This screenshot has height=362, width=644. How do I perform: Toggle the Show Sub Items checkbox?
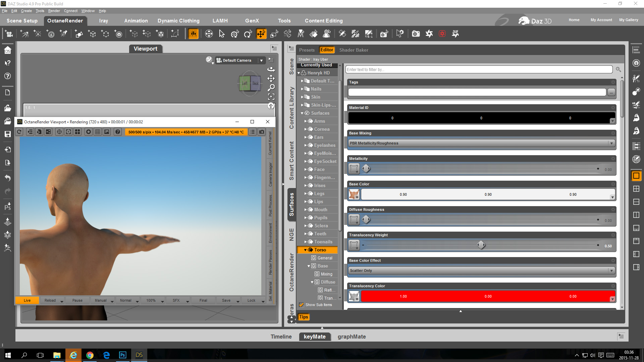click(302, 305)
